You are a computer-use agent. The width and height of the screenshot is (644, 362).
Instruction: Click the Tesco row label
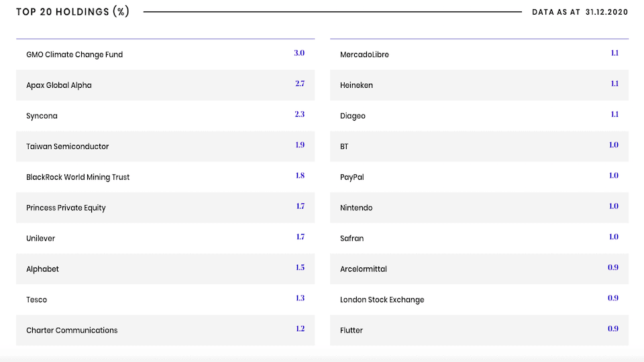tap(36, 300)
